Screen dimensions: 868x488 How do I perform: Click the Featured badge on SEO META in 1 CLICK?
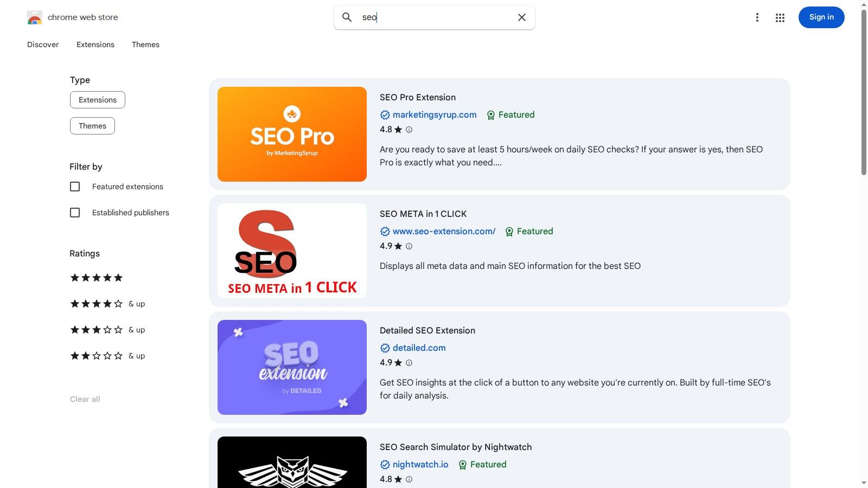coord(529,231)
